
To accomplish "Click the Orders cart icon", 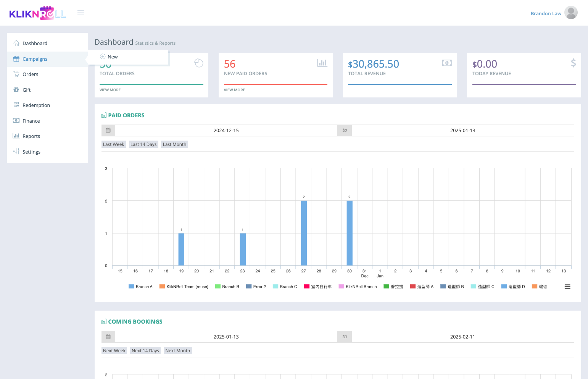I will [16, 74].
